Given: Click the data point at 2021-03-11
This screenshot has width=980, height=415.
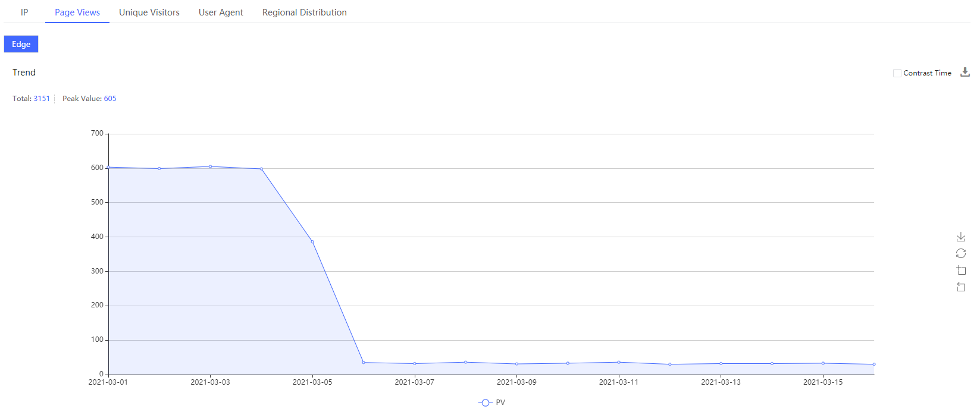Looking at the screenshot, I should [x=619, y=362].
